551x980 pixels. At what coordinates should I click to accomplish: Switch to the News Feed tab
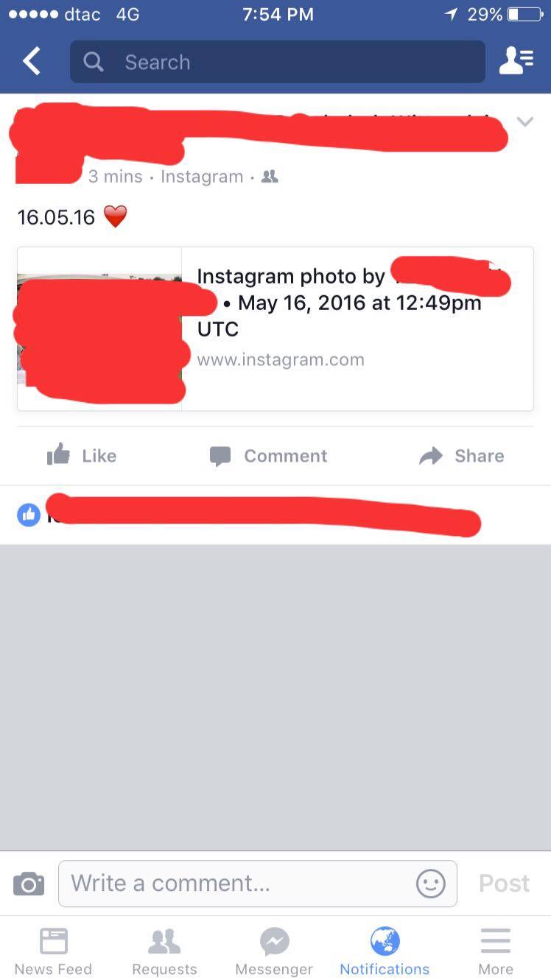(x=53, y=951)
